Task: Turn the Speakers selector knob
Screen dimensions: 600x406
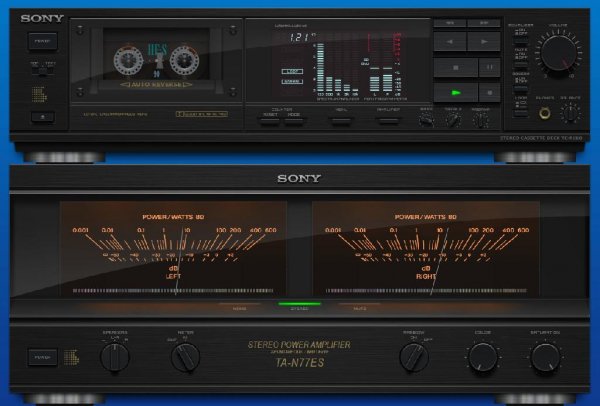Action: [x=114, y=357]
